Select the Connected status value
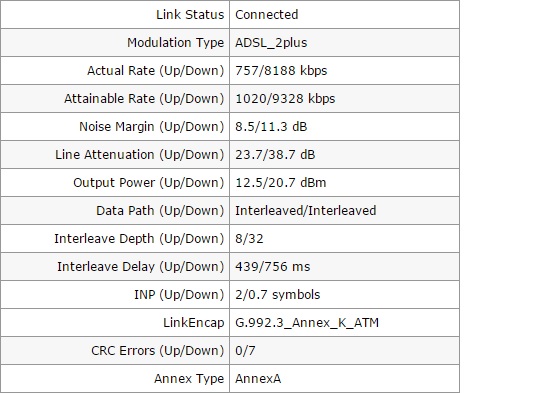Viewport: 534px width, 394px height. (x=267, y=15)
